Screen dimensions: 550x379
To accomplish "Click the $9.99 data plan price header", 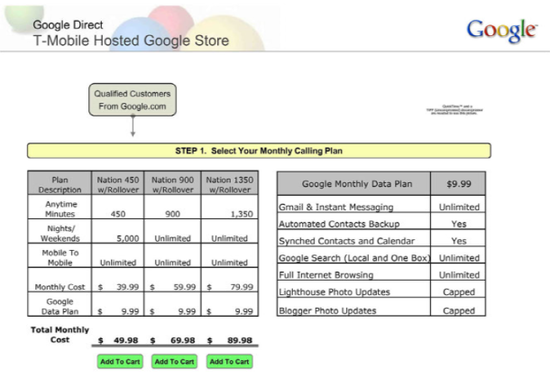I will click(458, 184).
